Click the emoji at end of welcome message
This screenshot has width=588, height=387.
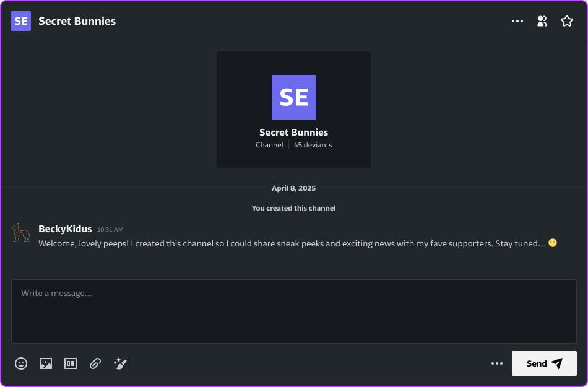tap(553, 243)
